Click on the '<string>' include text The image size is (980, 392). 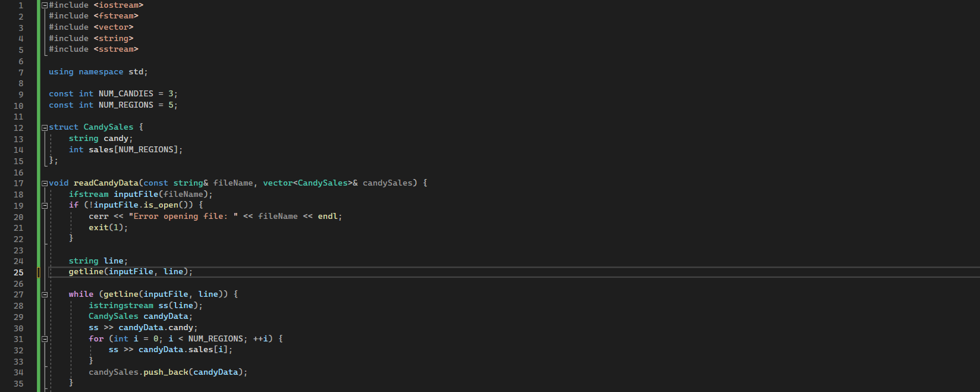pyautogui.click(x=114, y=39)
